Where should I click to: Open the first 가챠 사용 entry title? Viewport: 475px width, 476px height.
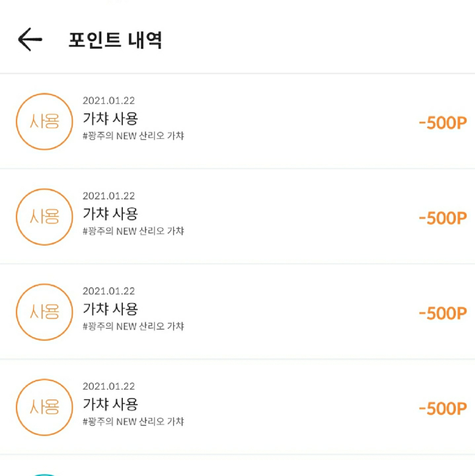click(x=110, y=118)
